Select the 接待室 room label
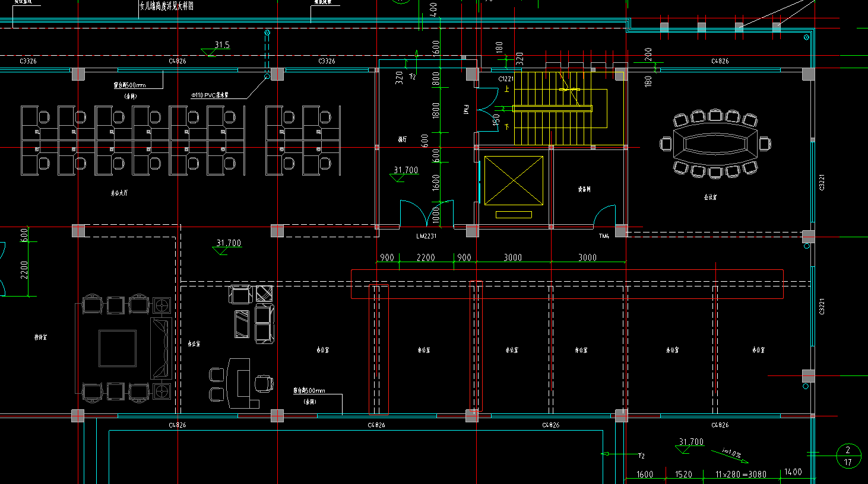Viewport: 868px width, 484px height. pyautogui.click(x=40, y=337)
